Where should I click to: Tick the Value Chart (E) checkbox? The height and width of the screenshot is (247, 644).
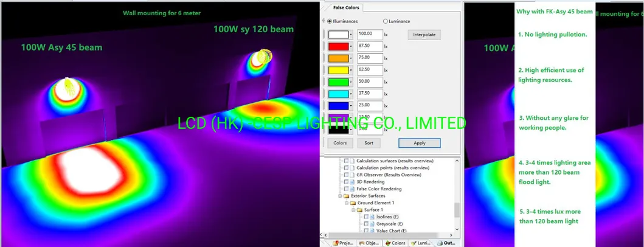point(366,231)
